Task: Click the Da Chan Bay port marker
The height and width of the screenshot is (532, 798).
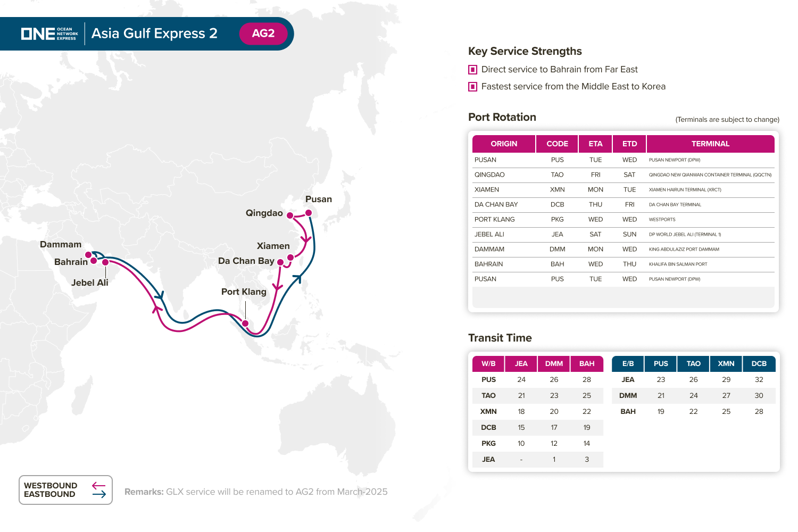Action: click(x=280, y=262)
